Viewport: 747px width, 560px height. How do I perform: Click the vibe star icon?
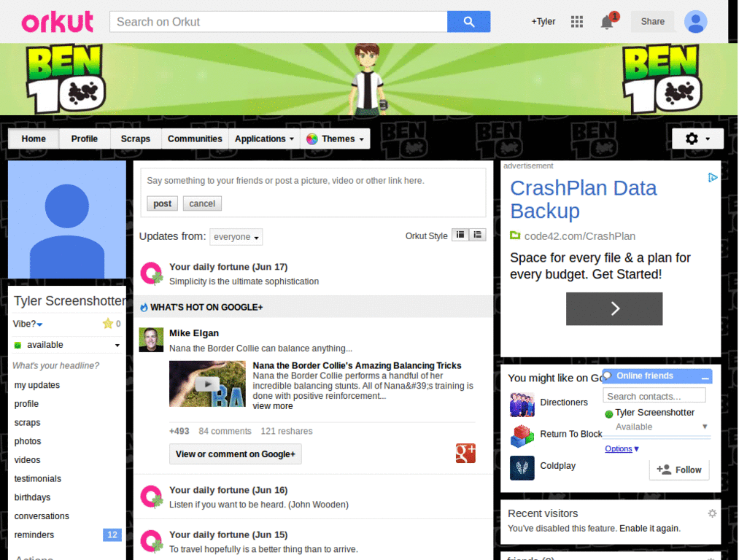click(108, 324)
